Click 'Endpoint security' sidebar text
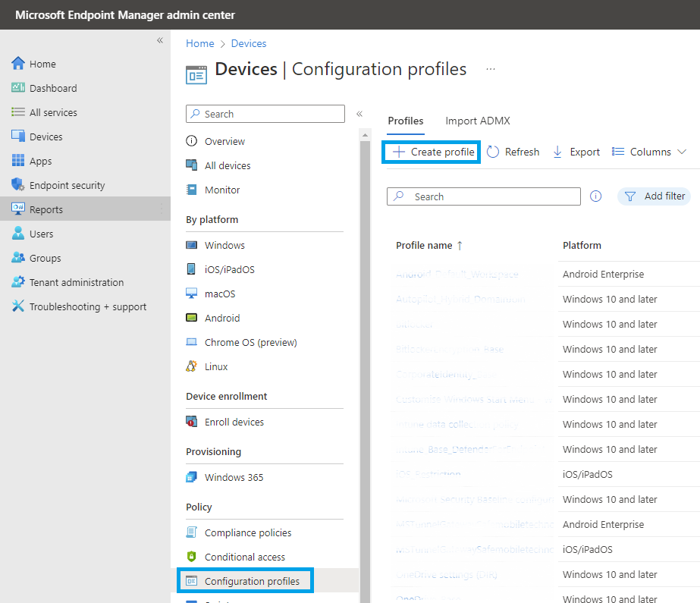 pyautogui.click(x=67, y=185)
